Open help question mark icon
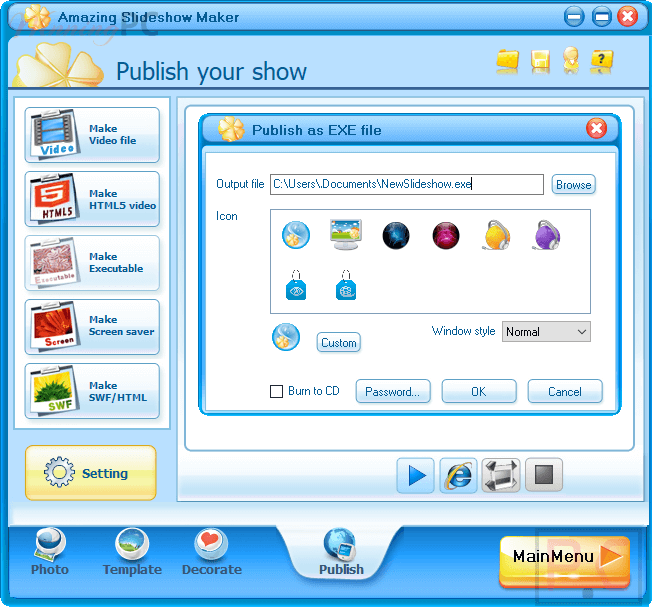The width and height of the screenshot is (652, 608). (x=601, y=61)
